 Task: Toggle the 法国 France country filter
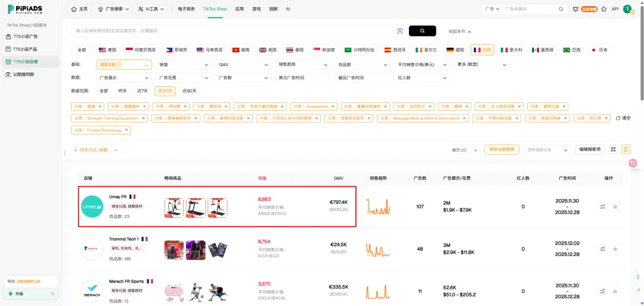point(482,49)
